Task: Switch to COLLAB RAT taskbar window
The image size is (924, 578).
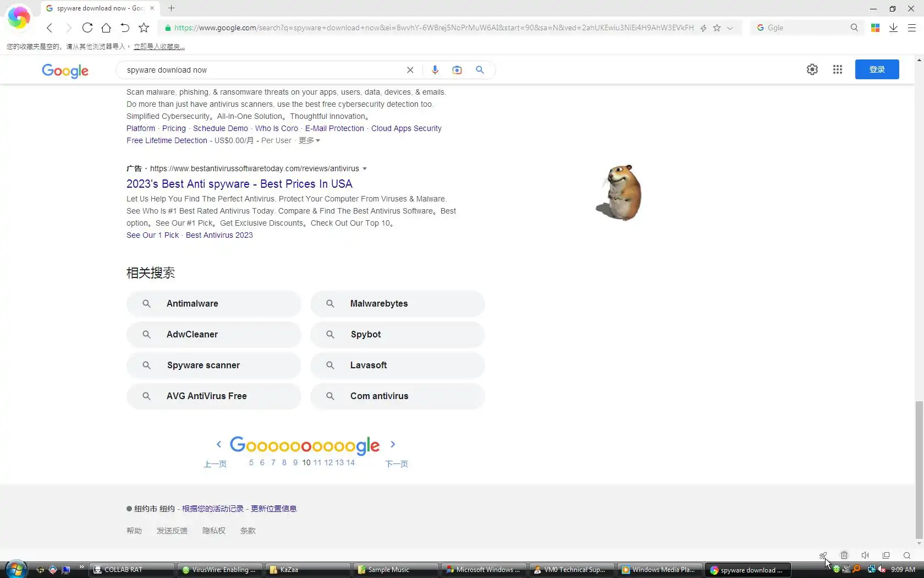Action: click(x=132, y=570)
